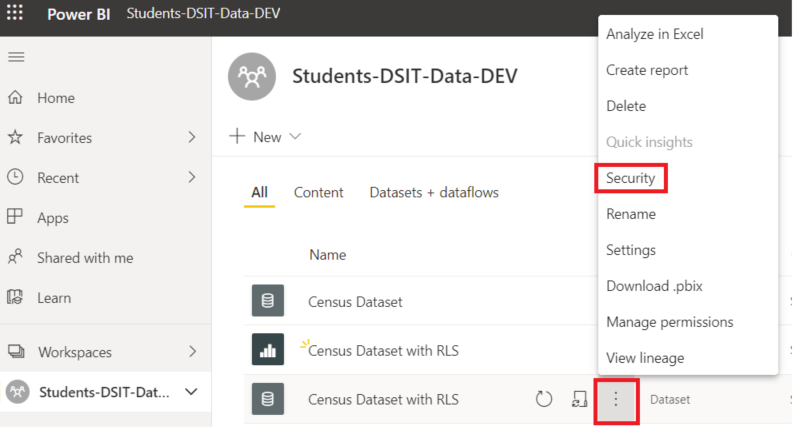This screenshot has height=430, width=797.
Task: Click the dataset icon in the last row
Action: click(268, 399)
